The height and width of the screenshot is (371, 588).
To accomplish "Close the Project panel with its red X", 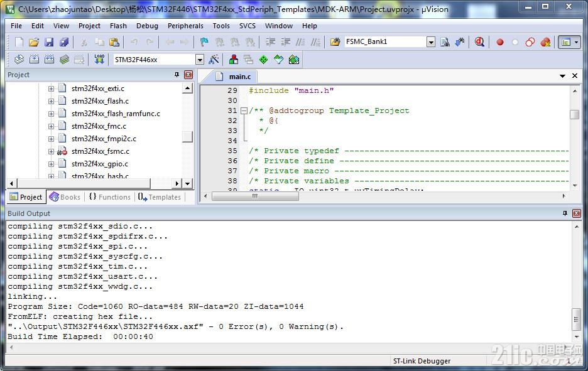I will (x=188, y=75).
